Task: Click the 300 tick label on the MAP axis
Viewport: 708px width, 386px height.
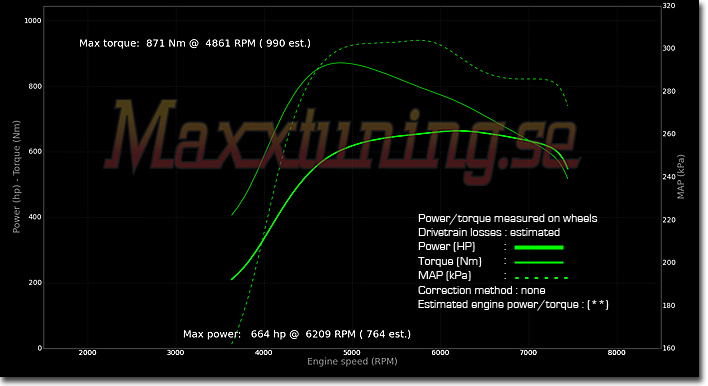Action: click(669, 48)
